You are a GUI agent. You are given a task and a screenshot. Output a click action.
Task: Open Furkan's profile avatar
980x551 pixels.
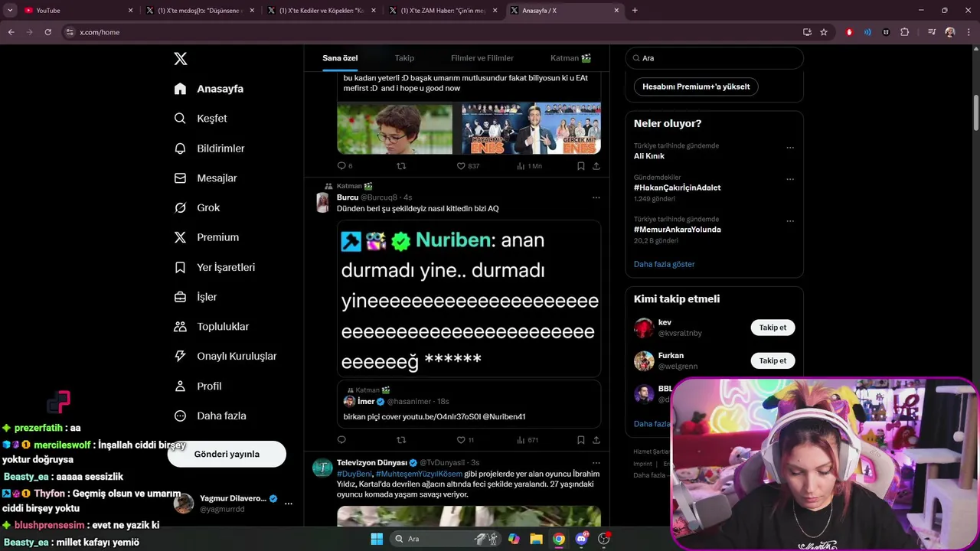(644, 361)
